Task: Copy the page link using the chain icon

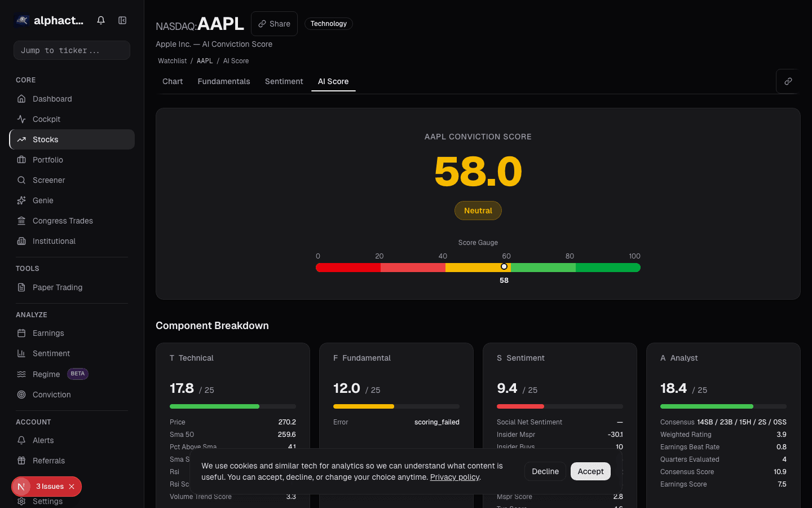Action: coord(787,81)
